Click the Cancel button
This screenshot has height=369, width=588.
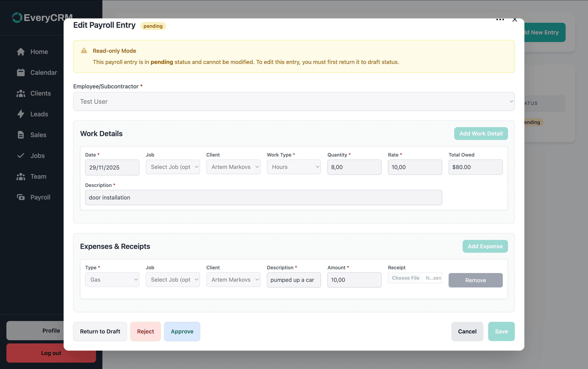tap(467, 331)
